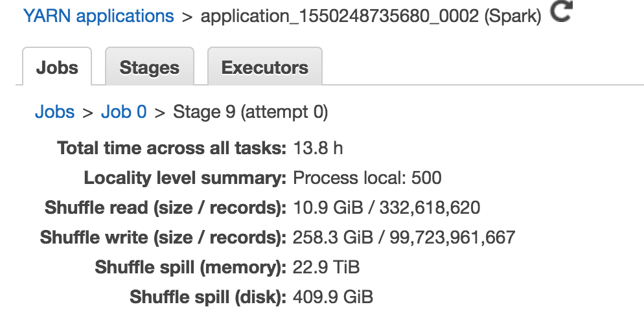This screenshot has width=644, height=320.
Task: Click the 258.3 GiB / 99,723,961,667 value
Action: pos(404,238)
